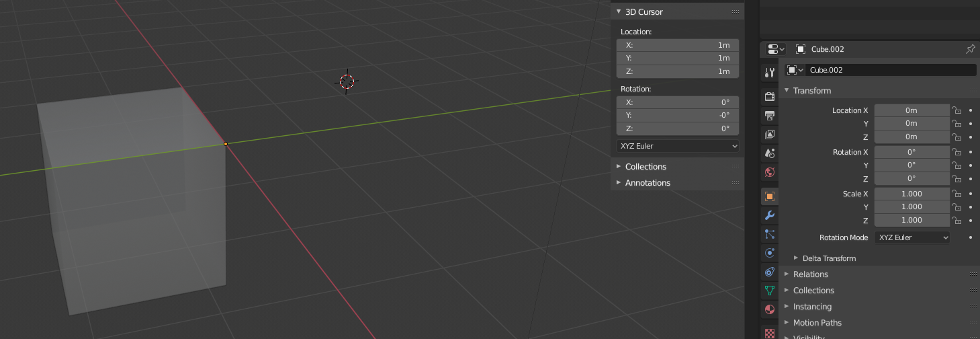The height and width of the screenshot is (339, 980).
Task: Click the object Scale Y field
Action: [x=911, y=207]
